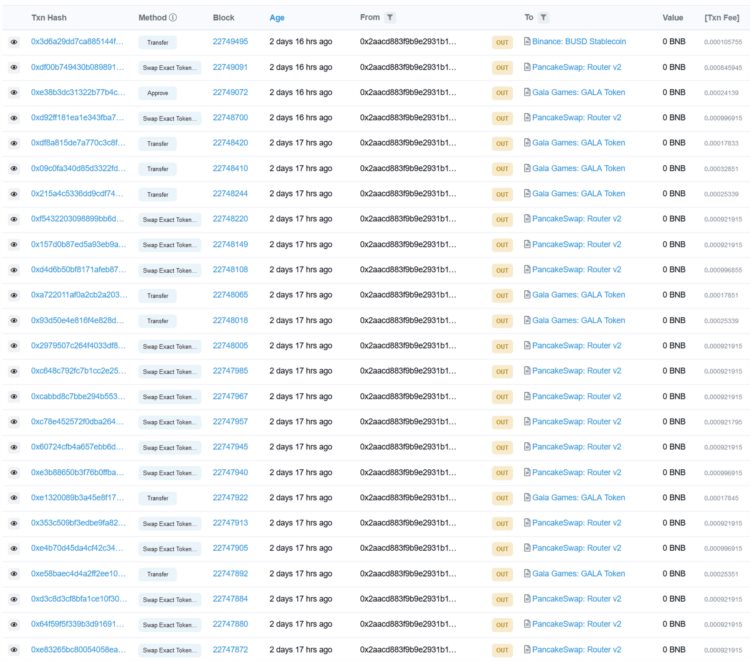
Task: Click the contract icon beside Binance: BUSD Stablecoin
Action: [527, 42]
